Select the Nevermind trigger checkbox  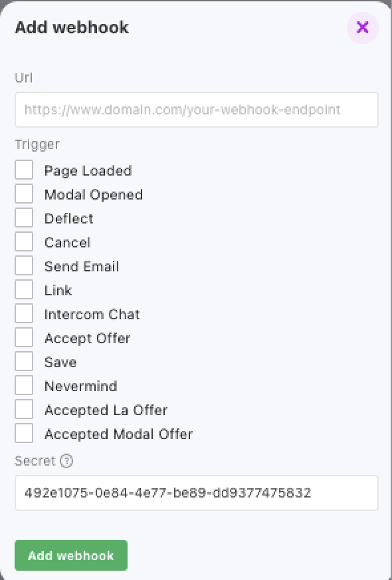click(24, 385)
